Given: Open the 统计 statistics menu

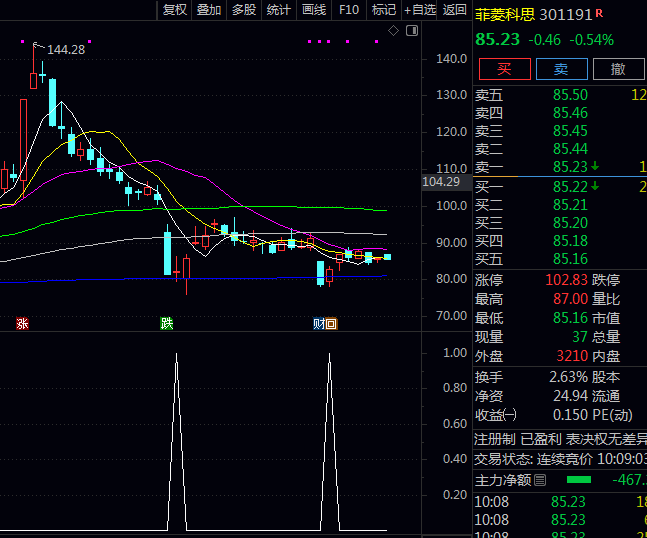Looking at the screenshot, I should point(279,10).
